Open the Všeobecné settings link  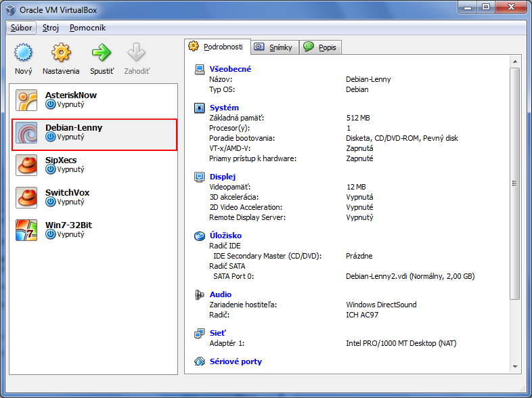click(230, 69)
